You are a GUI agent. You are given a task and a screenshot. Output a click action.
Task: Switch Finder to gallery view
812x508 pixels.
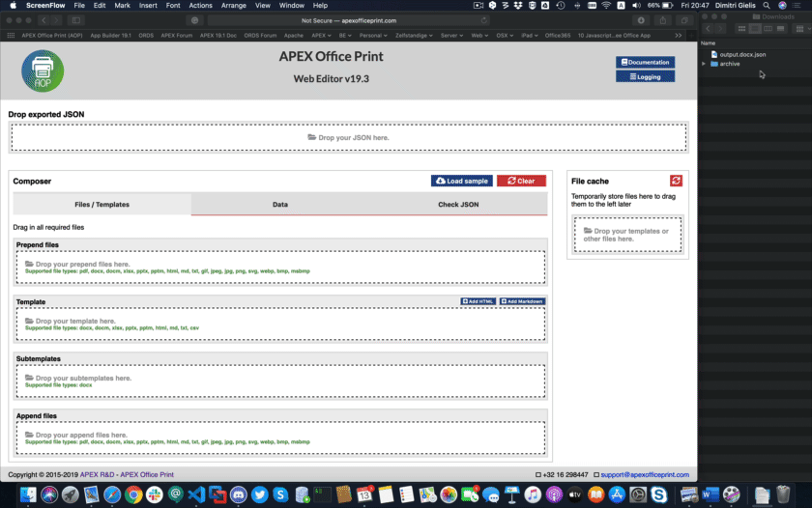click(x=780, y=28)
